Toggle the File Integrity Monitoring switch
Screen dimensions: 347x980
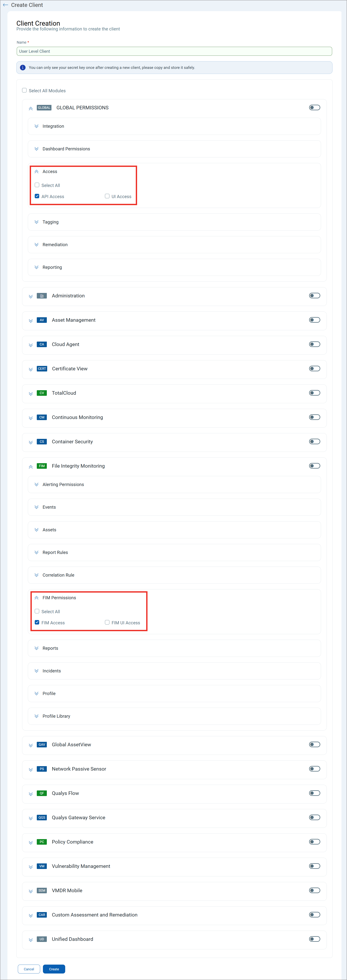pyautogui.click(x=314, y=466)
